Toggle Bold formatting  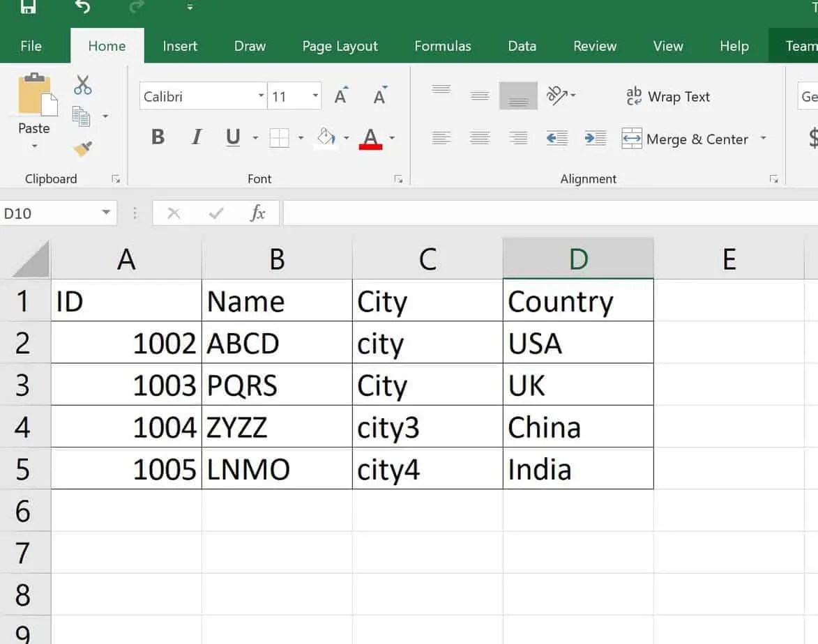tap(158, 137)
